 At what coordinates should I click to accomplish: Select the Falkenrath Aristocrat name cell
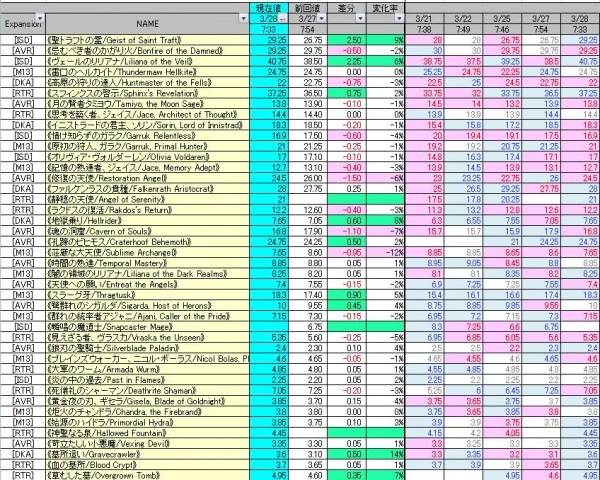[x=147, y=189]
